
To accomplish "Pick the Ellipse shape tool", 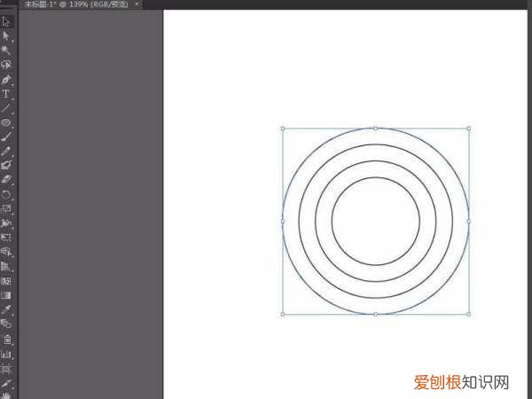I will 6,122.
